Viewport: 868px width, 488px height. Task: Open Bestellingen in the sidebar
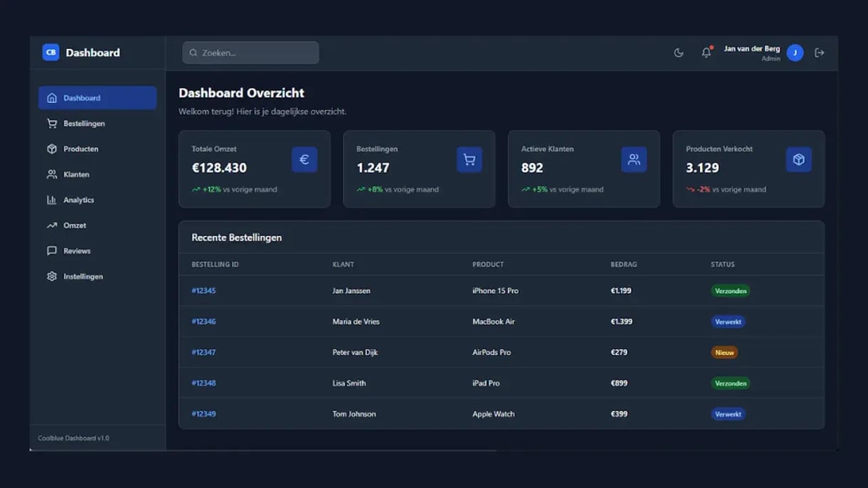click(84, 124)
